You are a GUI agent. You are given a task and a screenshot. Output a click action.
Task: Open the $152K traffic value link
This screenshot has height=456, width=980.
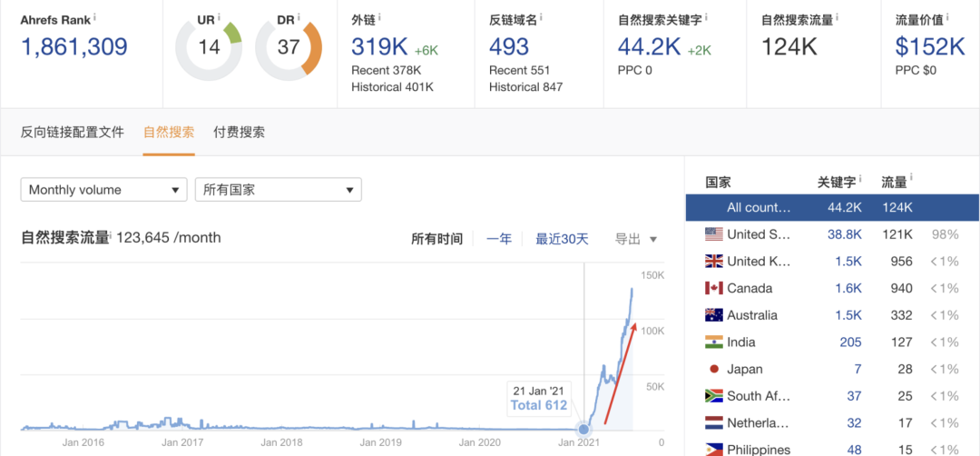tap(930, 47)
